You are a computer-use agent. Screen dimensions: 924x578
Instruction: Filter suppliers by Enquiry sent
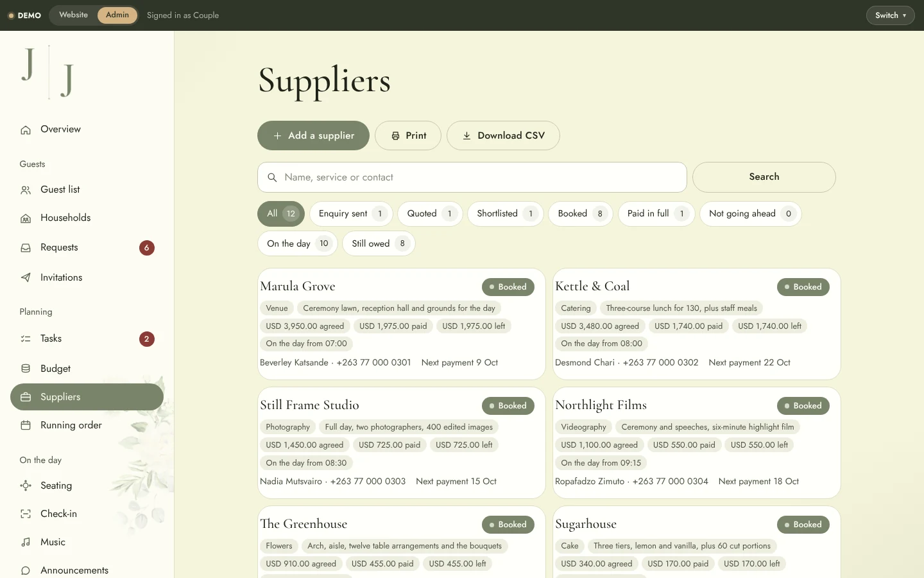click(351, 214)
